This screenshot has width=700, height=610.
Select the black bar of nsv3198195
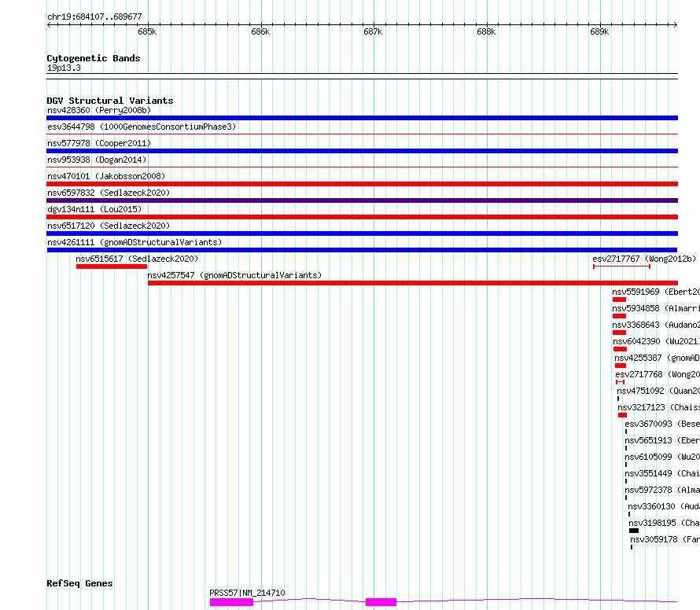(x=634, y=531)
